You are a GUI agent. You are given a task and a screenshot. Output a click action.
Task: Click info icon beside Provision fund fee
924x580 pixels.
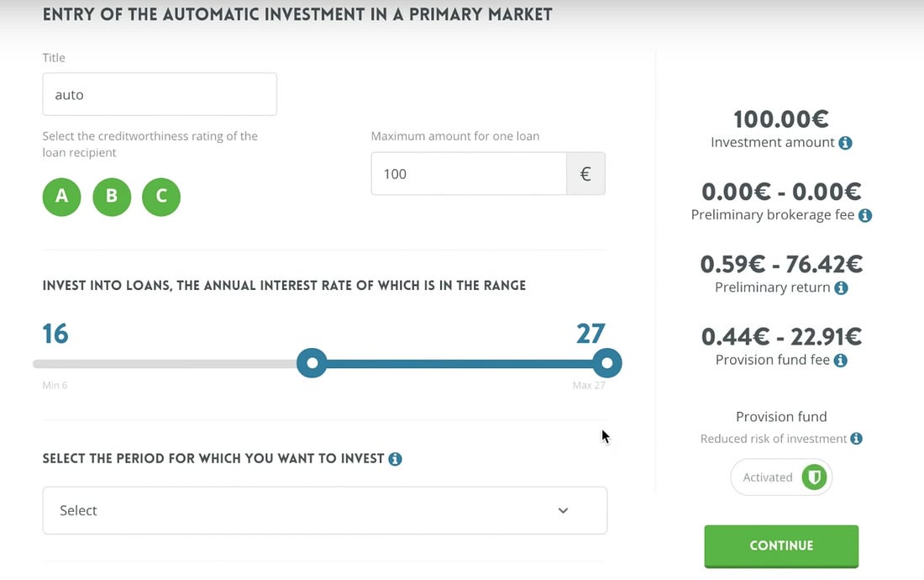(840, 360)
